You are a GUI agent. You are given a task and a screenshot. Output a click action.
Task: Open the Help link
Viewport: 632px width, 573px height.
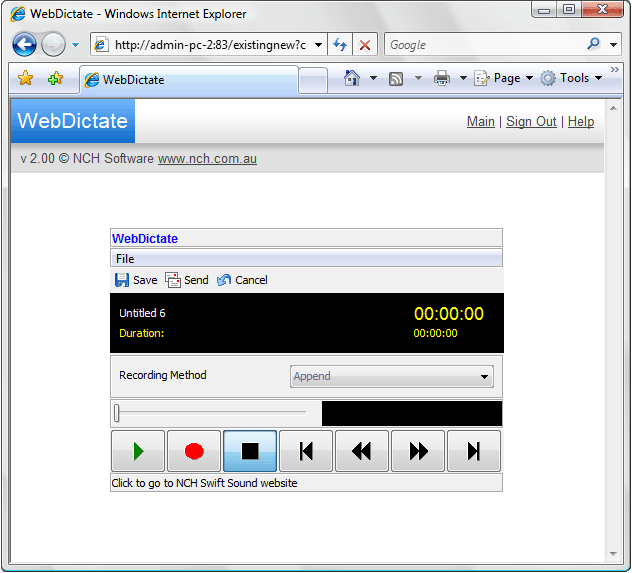pos(581,121)
